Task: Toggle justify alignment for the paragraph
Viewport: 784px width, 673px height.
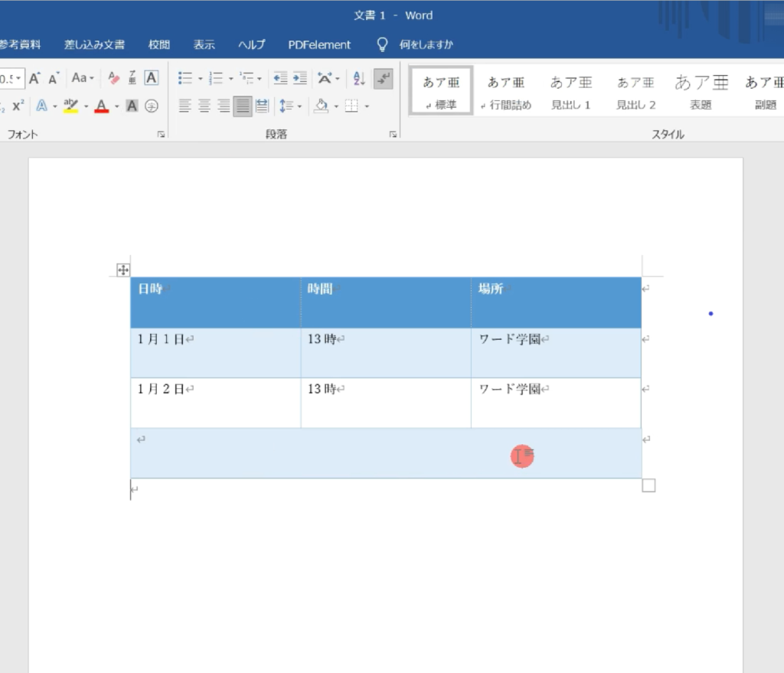Action: coord(243,106)
